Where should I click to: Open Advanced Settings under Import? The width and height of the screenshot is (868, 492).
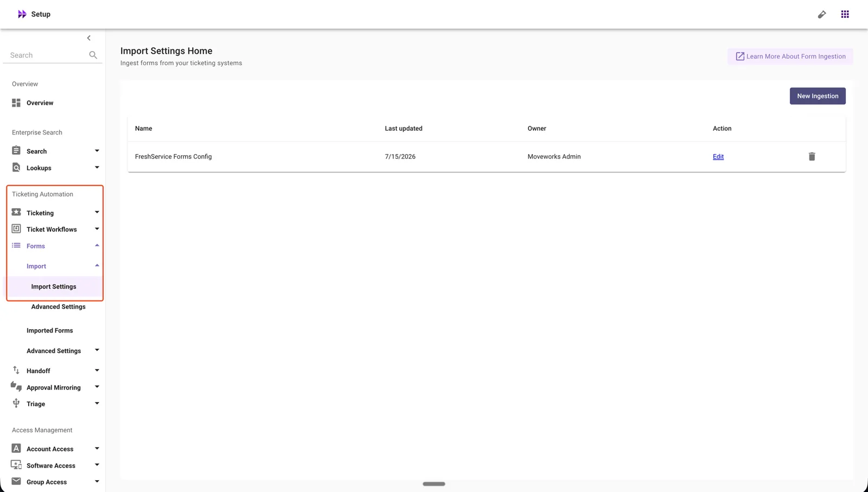click(x=58, y=307)
